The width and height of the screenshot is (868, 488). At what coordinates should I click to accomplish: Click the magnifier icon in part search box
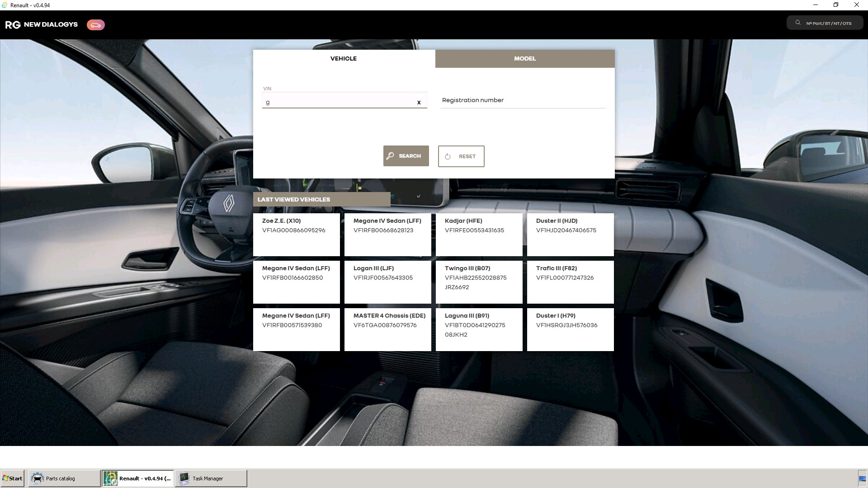[798, 23]
